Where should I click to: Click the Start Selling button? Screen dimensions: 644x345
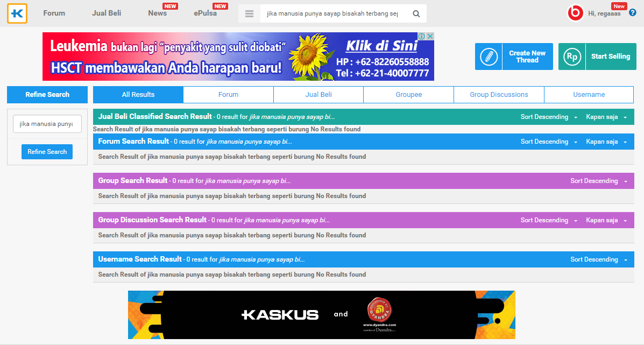pyautogui.click(x=597, y=57)
